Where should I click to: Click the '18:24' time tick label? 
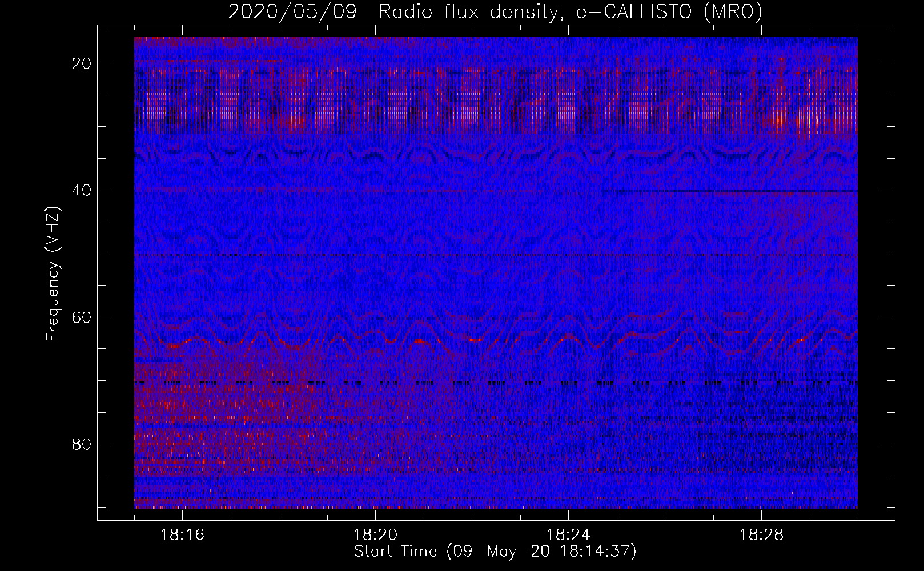pyautogui.click(x=568, y=535)
